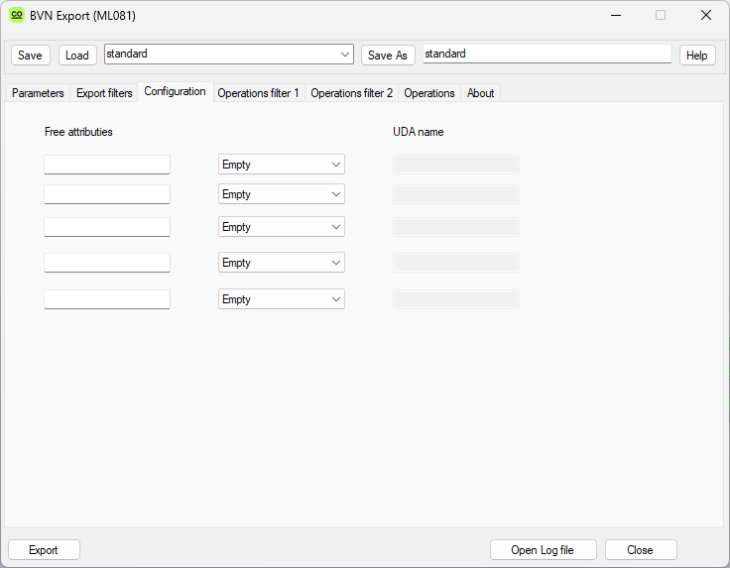Click the Save As name input field
This screenshot has height=568, width=730.
coord(546,54)
